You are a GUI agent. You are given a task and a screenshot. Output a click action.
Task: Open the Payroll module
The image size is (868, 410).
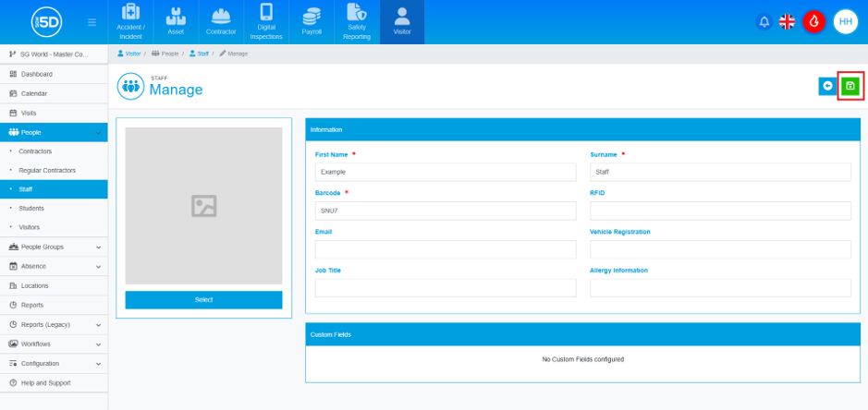[x=312, y=22]
